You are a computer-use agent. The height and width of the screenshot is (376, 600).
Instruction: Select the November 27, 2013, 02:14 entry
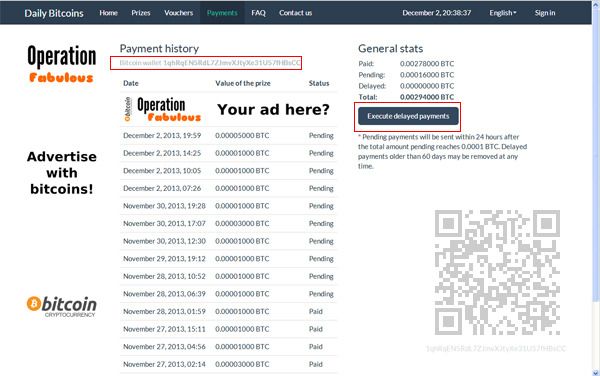click(228, 364)
